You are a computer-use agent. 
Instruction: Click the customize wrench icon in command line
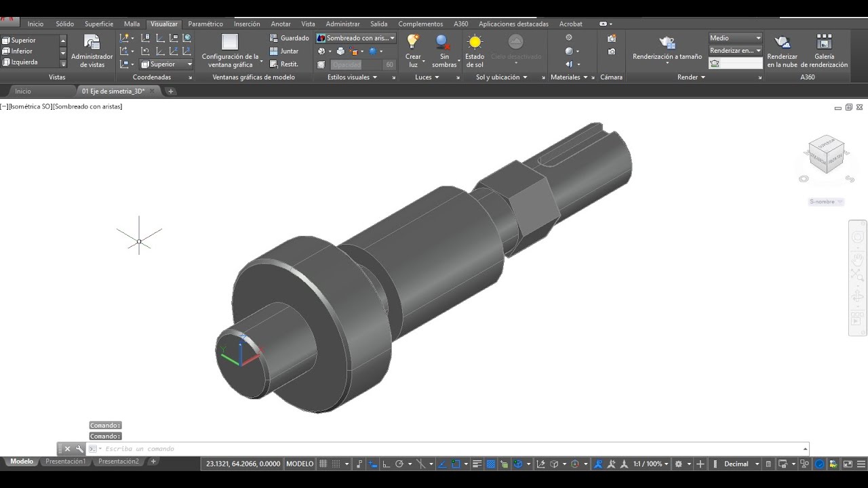pyautogui.click(x=79, y=449)
